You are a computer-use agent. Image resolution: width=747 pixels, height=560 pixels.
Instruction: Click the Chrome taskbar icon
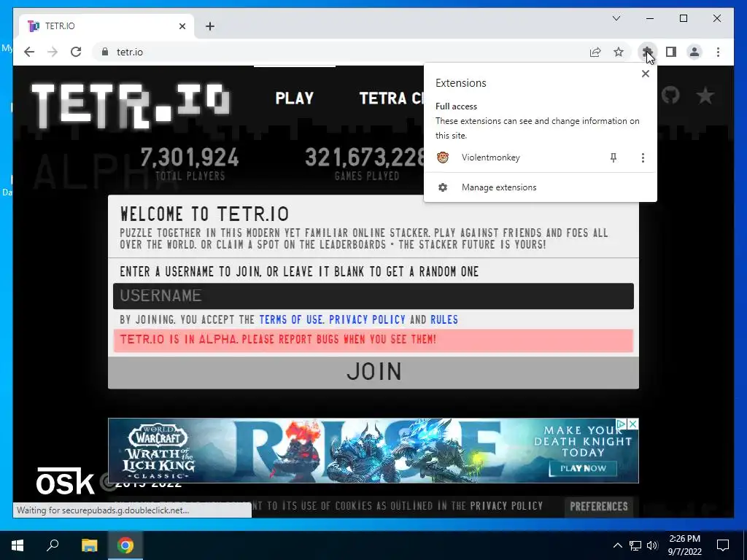pyautogui.click(x=125, y=545)
